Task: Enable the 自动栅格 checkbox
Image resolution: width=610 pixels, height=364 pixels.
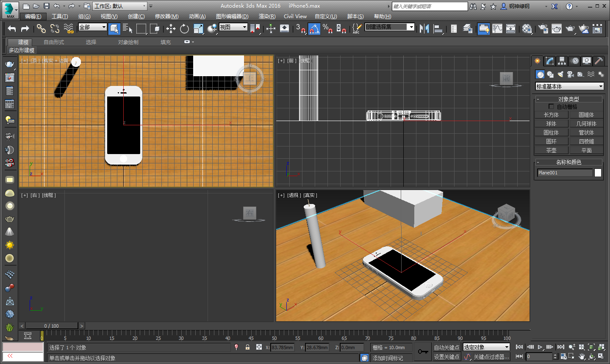Action: point(551,107)
